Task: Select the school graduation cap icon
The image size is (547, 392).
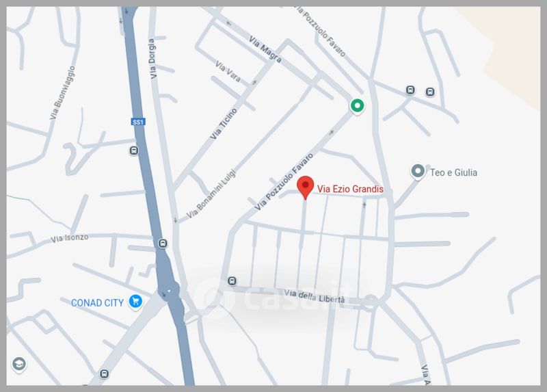Action: coord(19,365)
